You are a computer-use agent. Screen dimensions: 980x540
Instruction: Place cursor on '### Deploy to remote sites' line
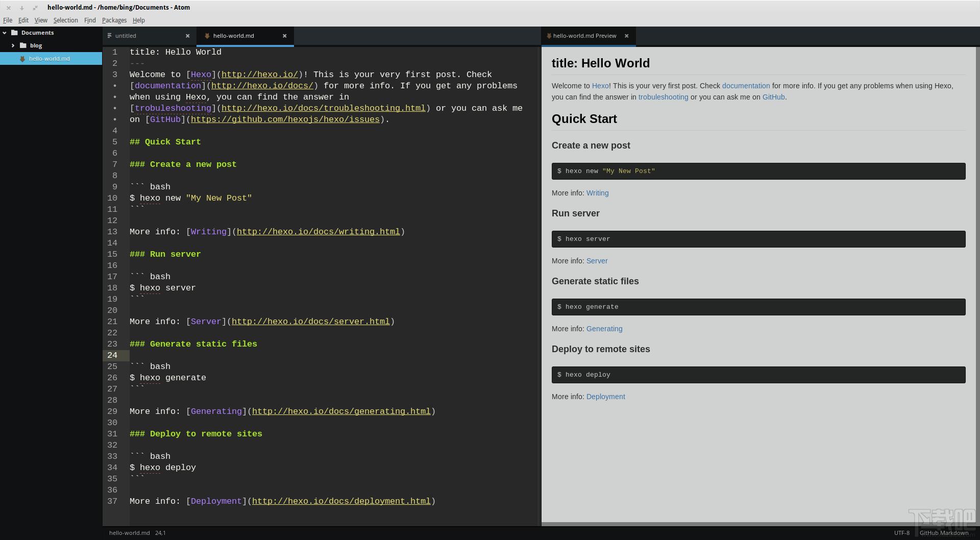[196, 434]
